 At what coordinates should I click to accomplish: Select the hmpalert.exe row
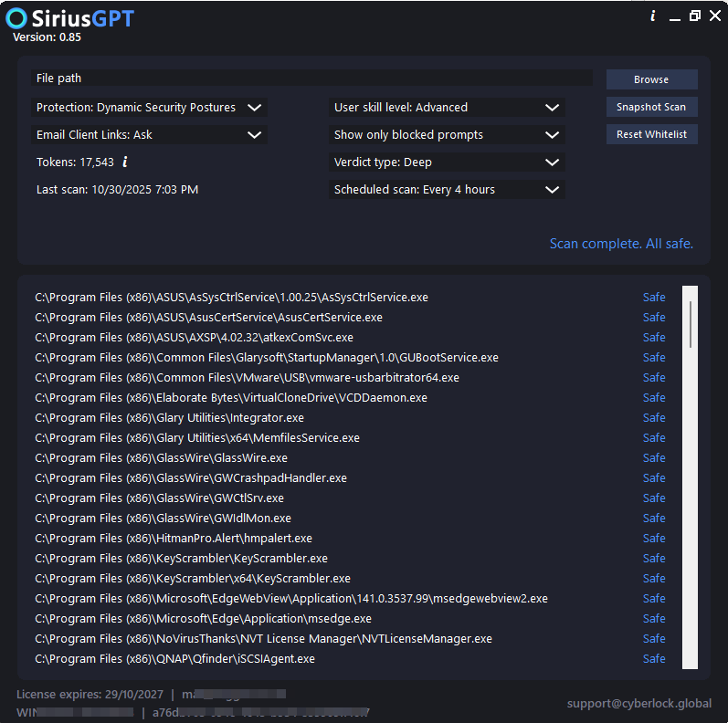[x=350, y=539]
